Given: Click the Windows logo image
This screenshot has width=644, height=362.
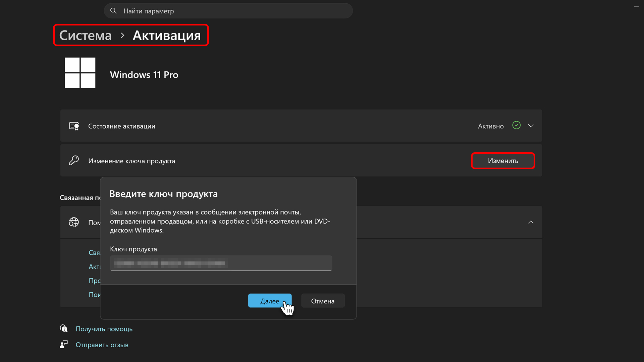Looking at the screenshot, I should 80,73.
